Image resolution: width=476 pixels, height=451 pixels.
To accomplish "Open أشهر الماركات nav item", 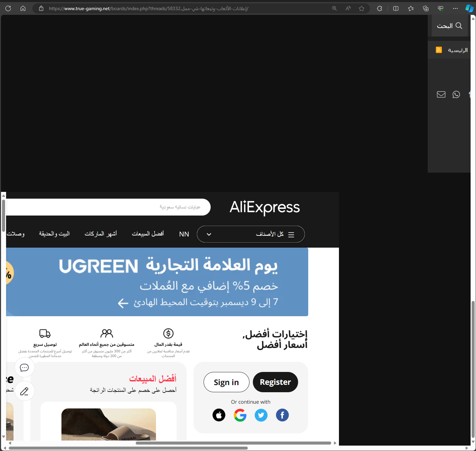I will [x=101, y=234].
